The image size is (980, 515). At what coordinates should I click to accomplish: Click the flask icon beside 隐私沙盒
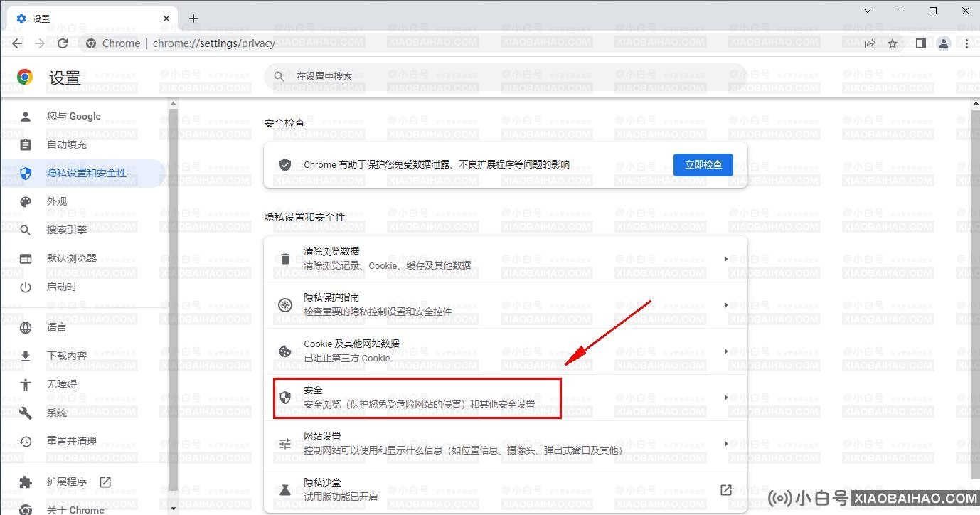pos(285,490)
